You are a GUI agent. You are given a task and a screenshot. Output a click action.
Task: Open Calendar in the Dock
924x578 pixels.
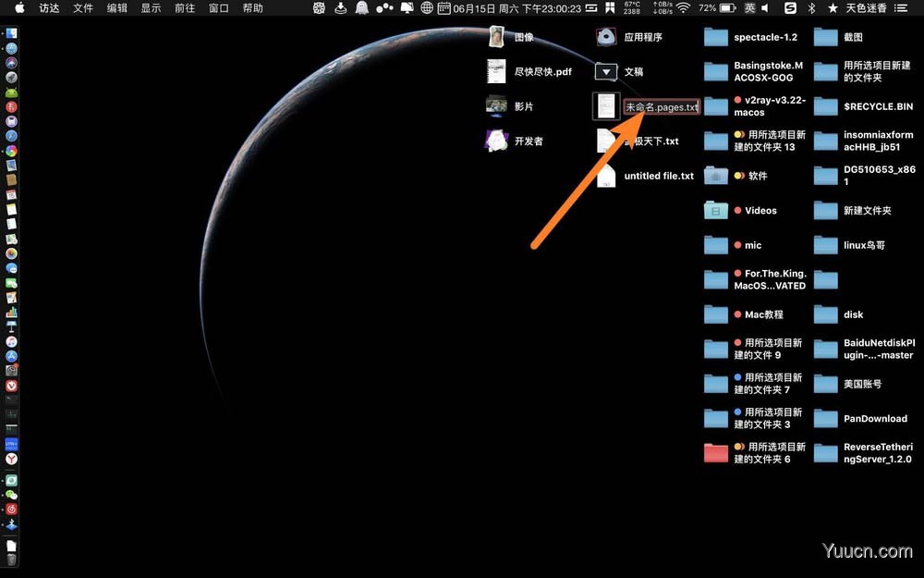[11, 194]
